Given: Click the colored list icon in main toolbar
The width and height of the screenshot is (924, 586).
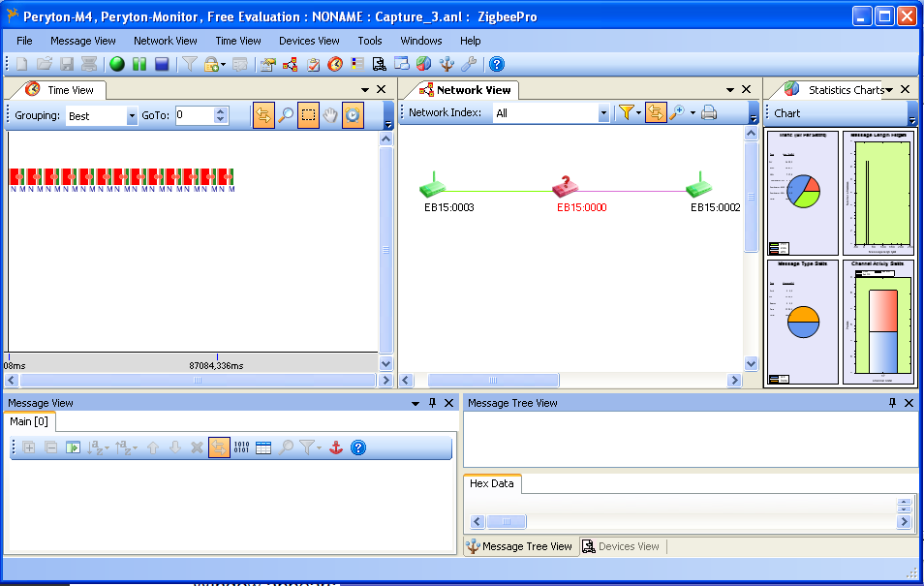Looking at the screenshot, I should click(x=357, y=64).
